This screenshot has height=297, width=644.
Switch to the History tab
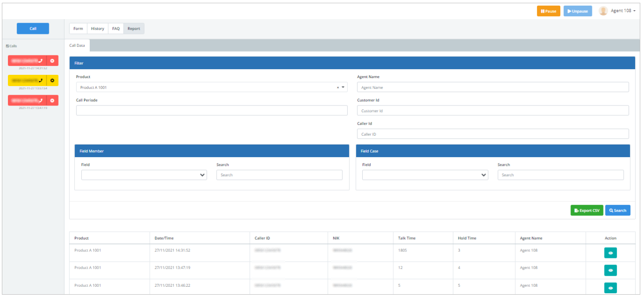97,28
